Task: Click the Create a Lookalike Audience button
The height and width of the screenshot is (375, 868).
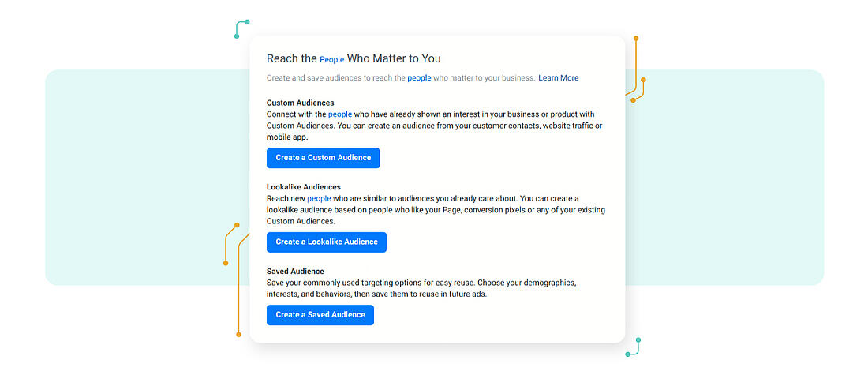Action: (x=327, y=242)
